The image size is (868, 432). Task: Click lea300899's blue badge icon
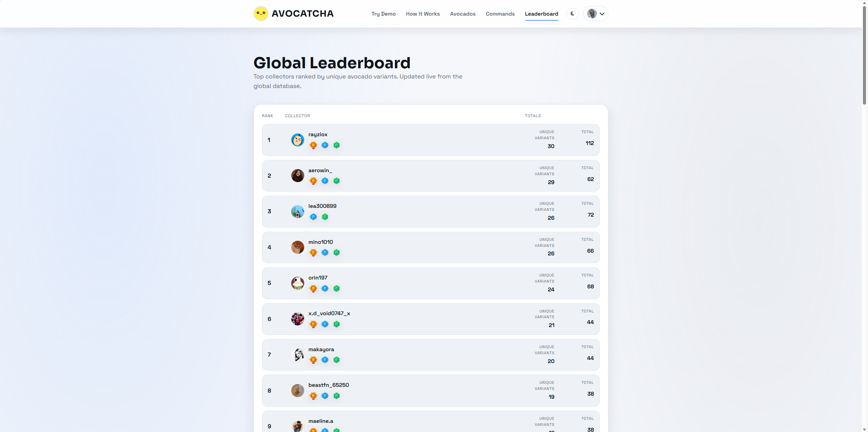click(313, 217)
